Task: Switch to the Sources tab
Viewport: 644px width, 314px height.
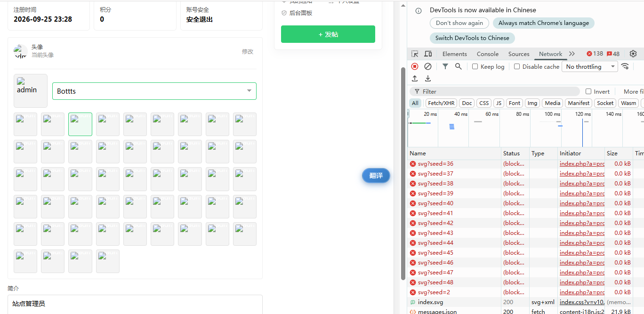Action: pyautogui.click(x=519, y=54)
